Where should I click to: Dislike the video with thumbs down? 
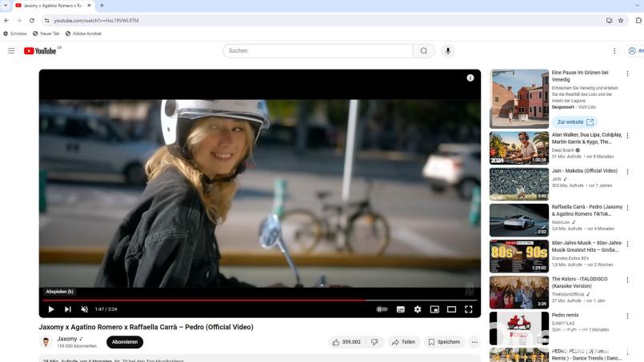[x=374, y=342]
